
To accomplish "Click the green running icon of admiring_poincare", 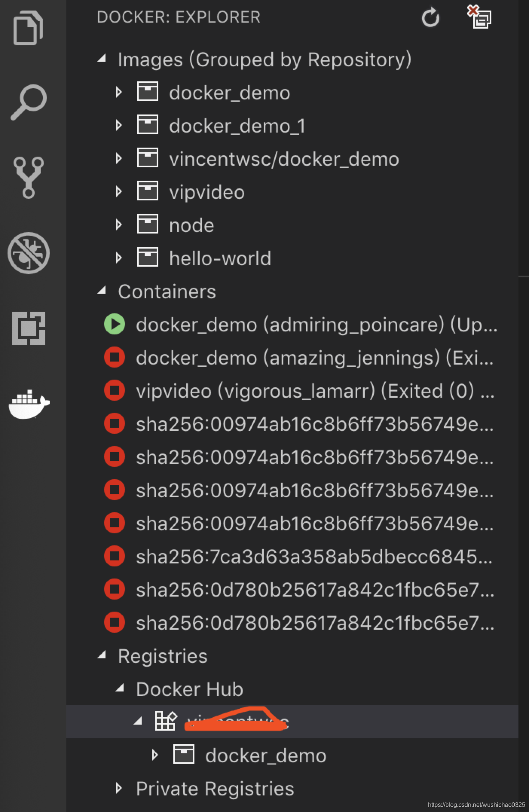I will [115, 324].
